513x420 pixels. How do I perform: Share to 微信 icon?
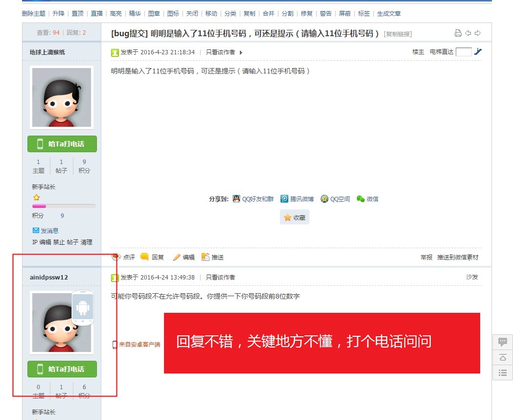coord(361,199)
